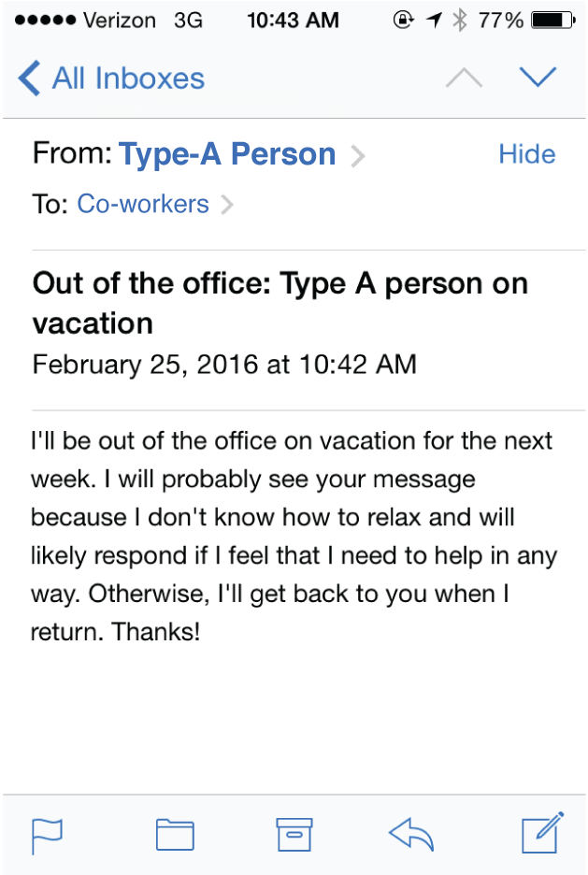
Task: Tap the orientation lock icon in status bar
Action: [x=403, y=18]
